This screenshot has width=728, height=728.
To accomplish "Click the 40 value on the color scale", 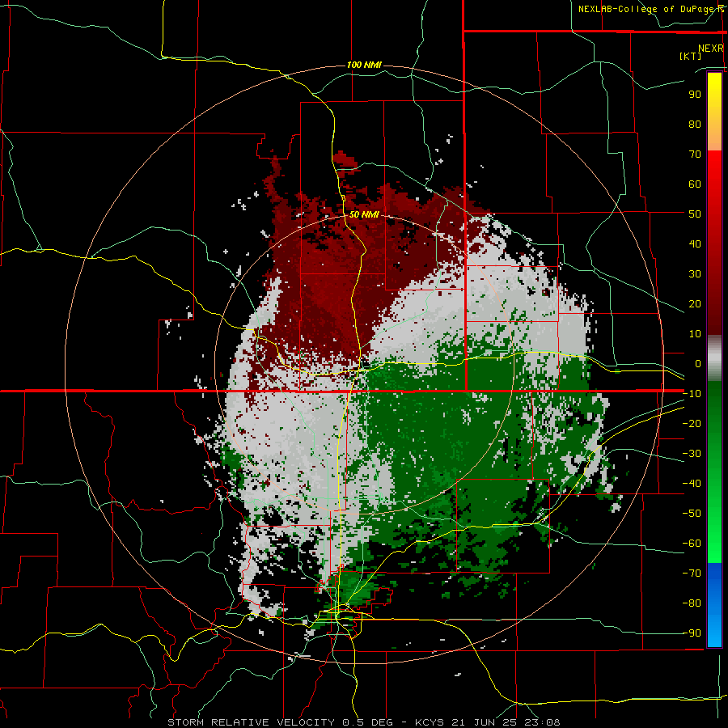I will tap(695, 244).
